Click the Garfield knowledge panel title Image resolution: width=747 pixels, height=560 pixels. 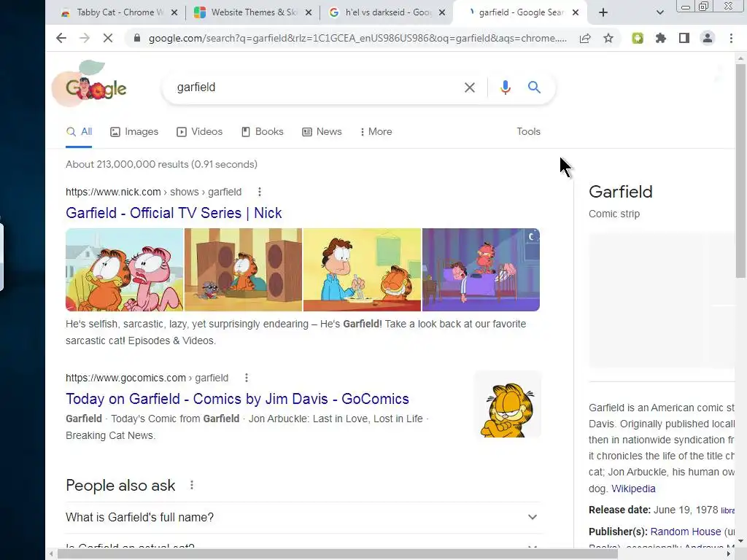pos(620,192)
